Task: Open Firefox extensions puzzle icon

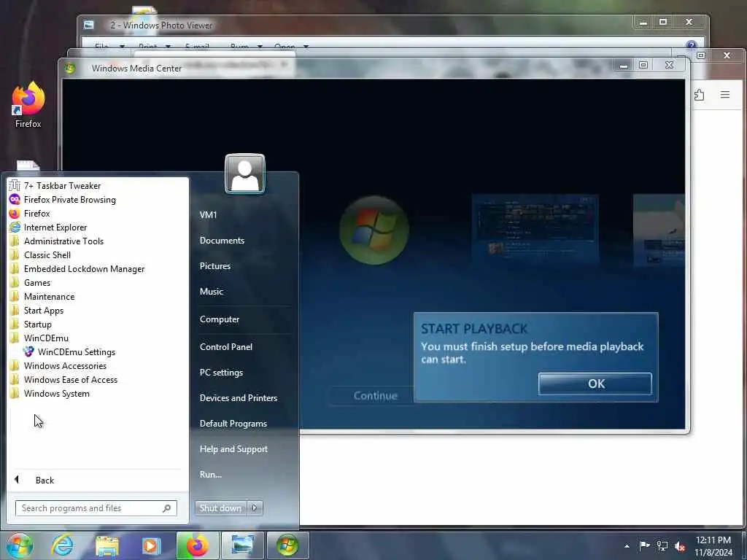Action: coord(700,95)
